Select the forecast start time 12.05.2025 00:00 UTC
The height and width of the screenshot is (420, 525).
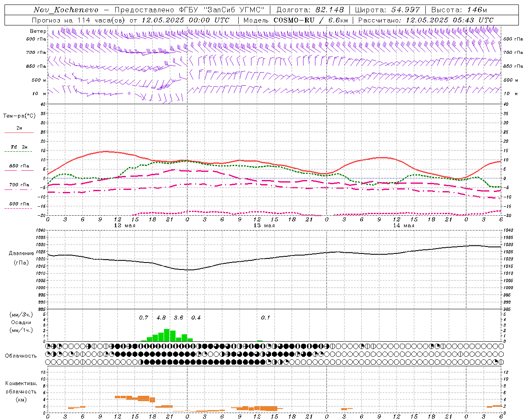click(x=185, y=20)
